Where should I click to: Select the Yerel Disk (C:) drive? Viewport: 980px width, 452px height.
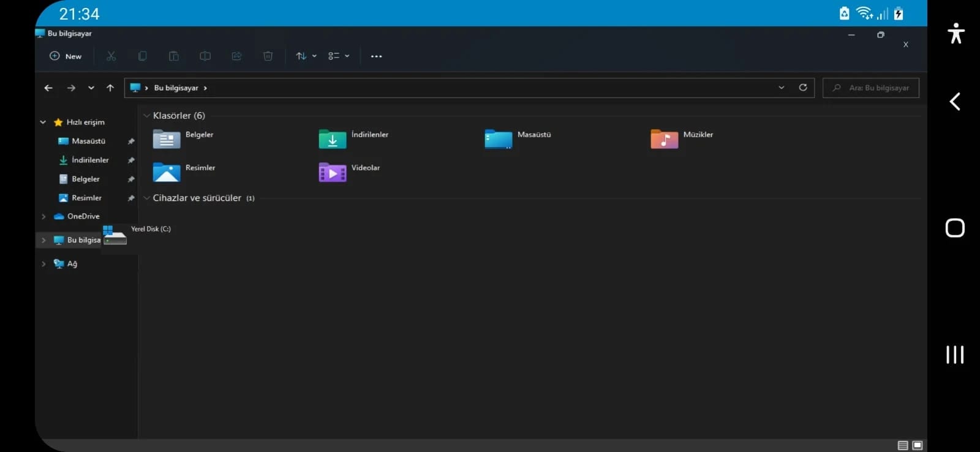(x=137, y=235)
